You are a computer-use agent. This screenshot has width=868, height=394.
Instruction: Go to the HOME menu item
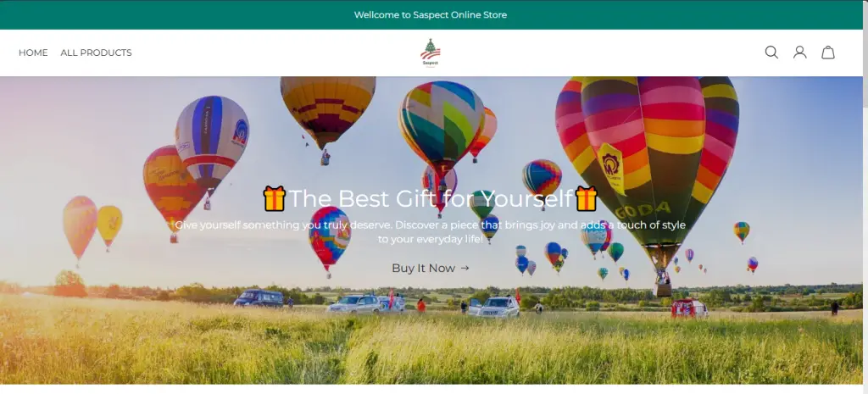coord(33,53)
